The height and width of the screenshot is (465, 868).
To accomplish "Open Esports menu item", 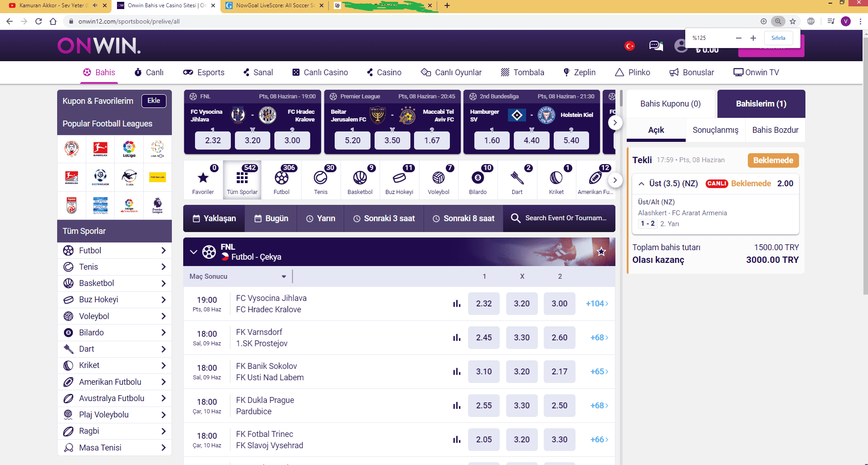I will (204, 73).
